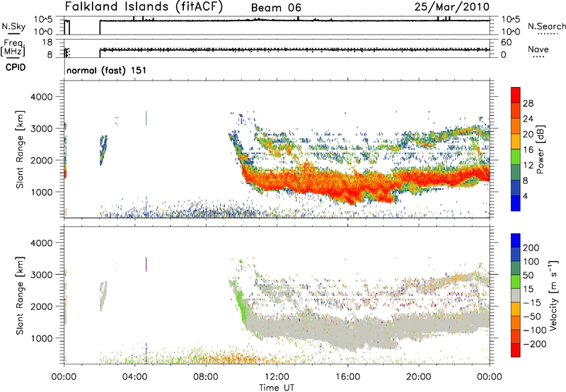The height and width of the screenshot is (392, 566).
Task: Select the '12:00' time tick label
Action: coord(277,377)
